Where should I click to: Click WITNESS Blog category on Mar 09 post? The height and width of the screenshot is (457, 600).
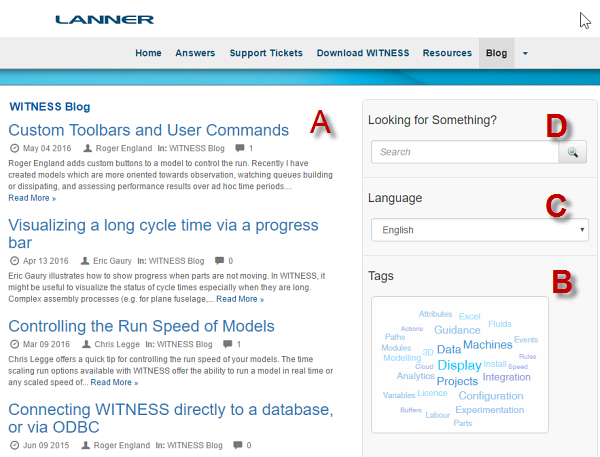184,344
